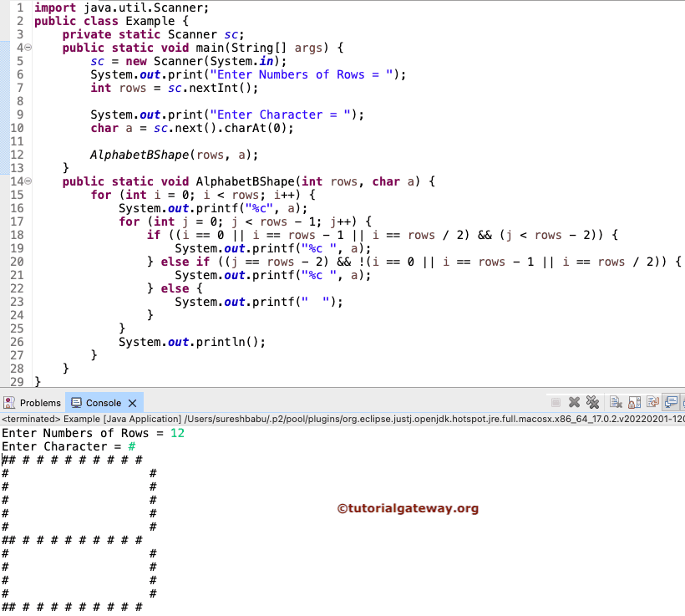Click the console input value 12

tap(177, 433)
